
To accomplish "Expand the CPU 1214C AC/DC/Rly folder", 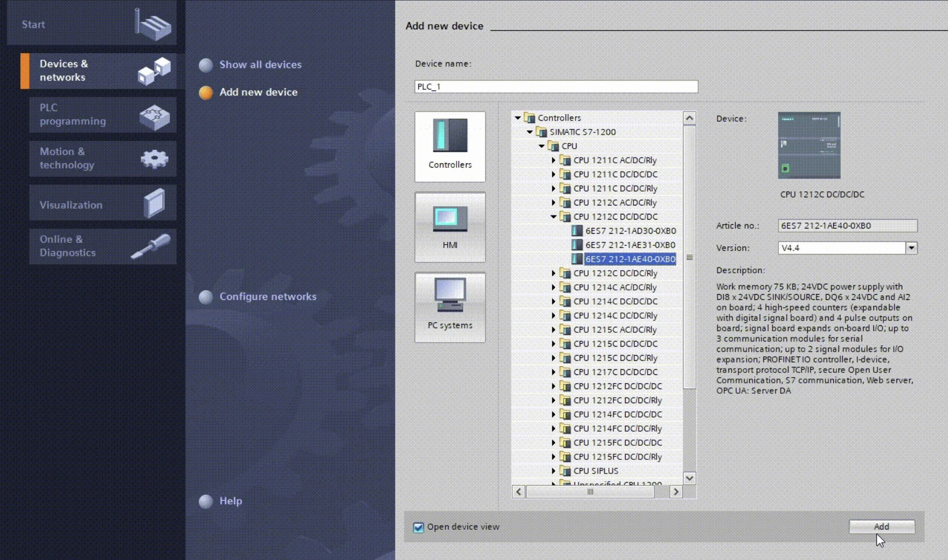I will point(553,287).
